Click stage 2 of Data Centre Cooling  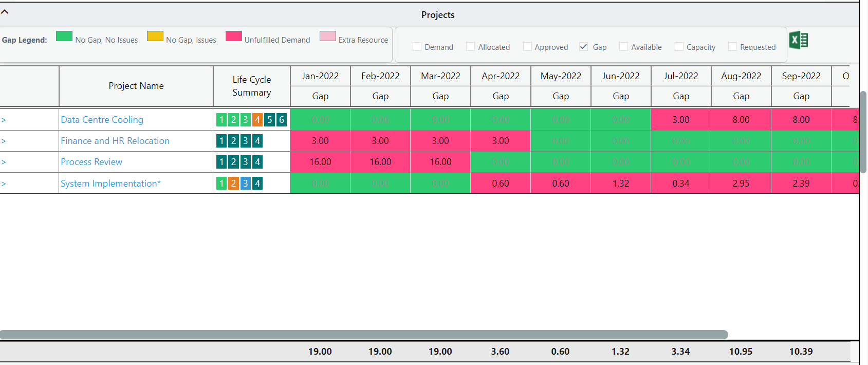click(233, 120)
